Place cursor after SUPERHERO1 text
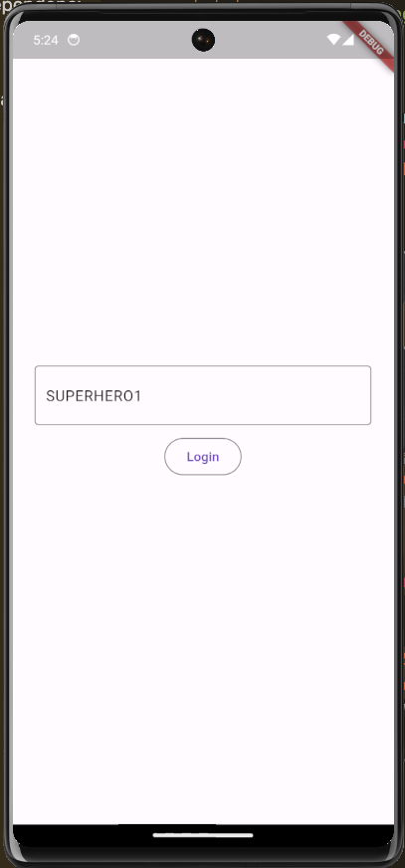Screen dimensions: 405x868 point(143,396)
